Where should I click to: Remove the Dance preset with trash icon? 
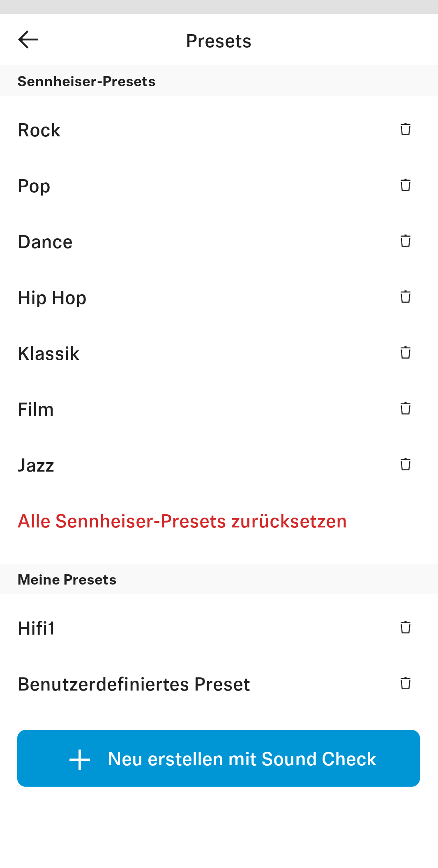tap(406, 241)
